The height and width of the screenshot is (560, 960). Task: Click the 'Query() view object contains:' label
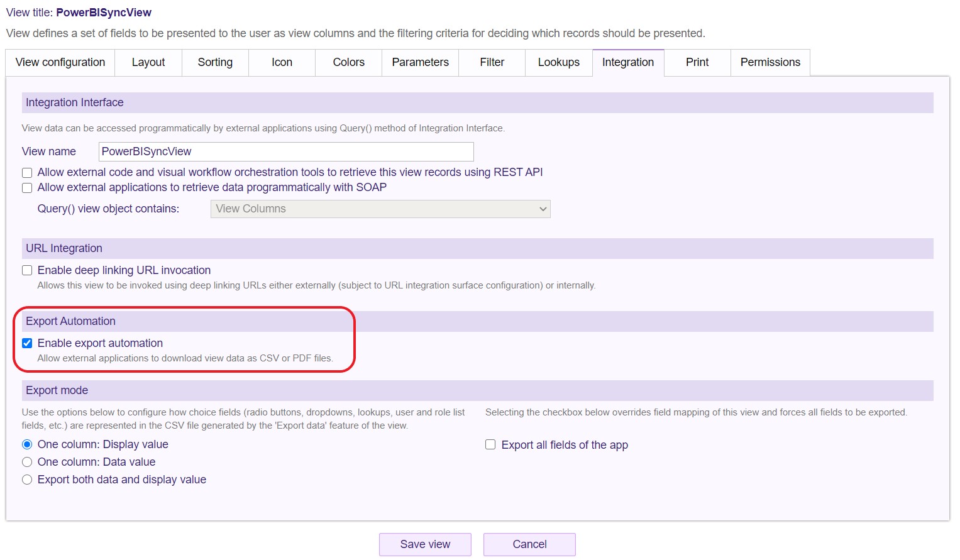108,209
